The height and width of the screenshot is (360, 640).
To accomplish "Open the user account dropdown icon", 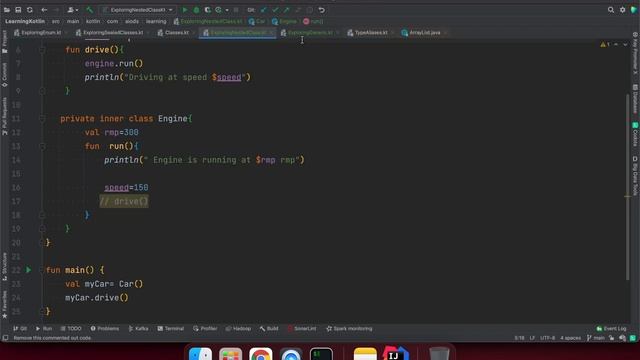I will (73, 10).
